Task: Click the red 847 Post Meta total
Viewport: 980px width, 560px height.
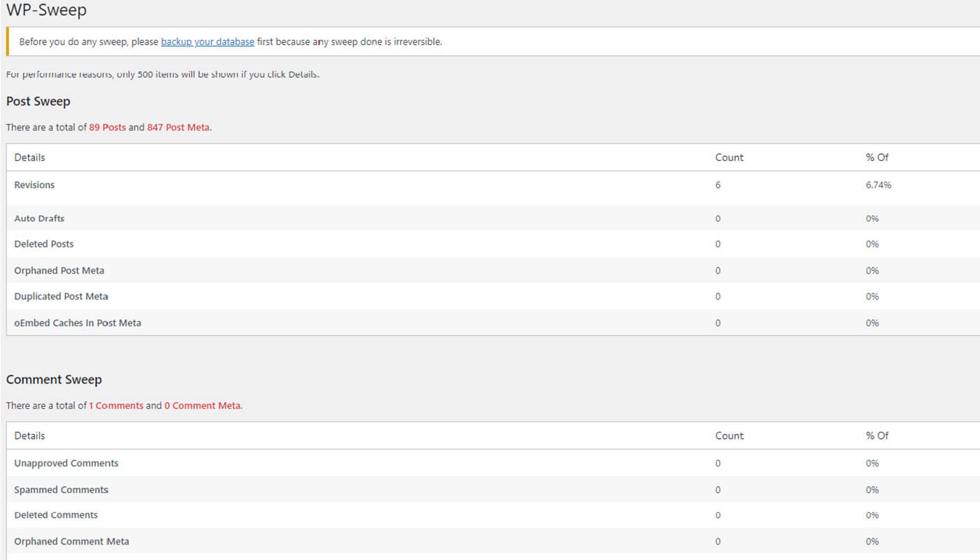Action: (178, 127)
